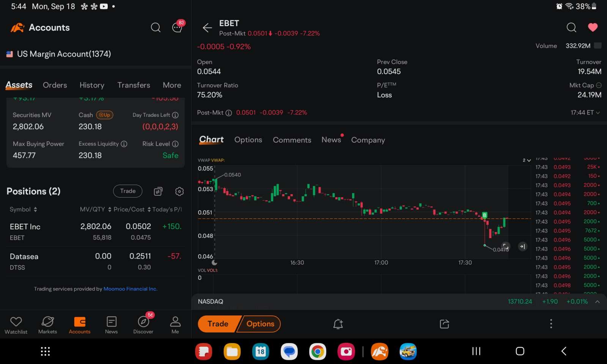607x364 pixels.
Task: Open More tab in Accounts
Action: [172, 85]
